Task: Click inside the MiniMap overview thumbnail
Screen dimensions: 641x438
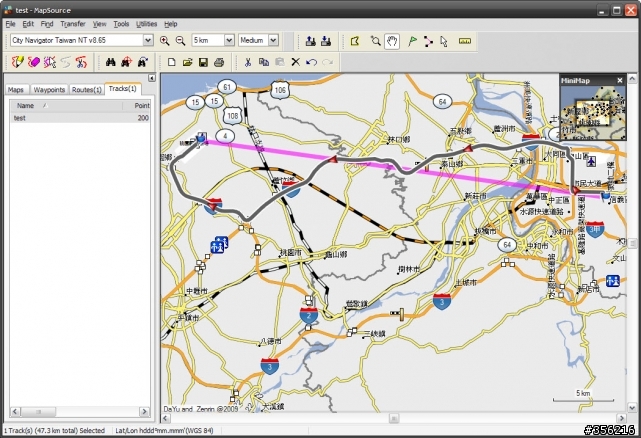Action: tap(593, 113)
